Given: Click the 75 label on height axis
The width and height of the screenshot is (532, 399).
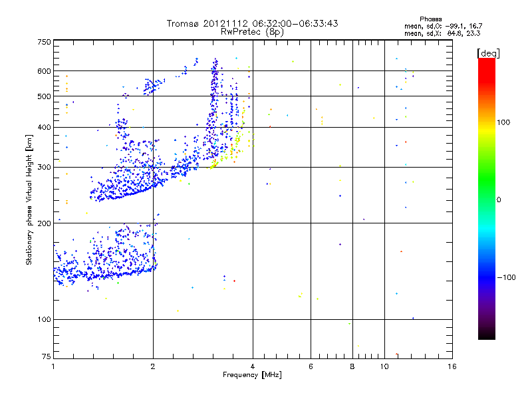Looking at the screenshot, I should (x=47, y=356).
